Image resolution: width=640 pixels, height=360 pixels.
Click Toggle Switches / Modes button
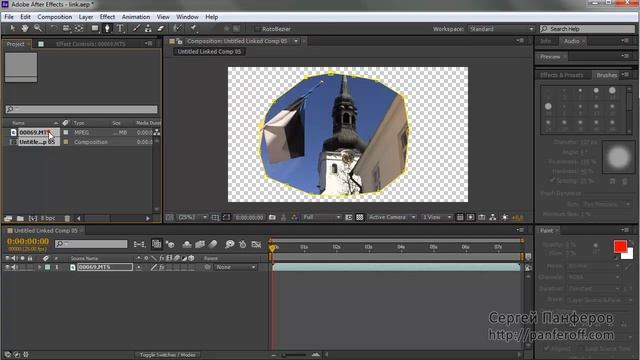pyautogui.click(x=168, y=355)
